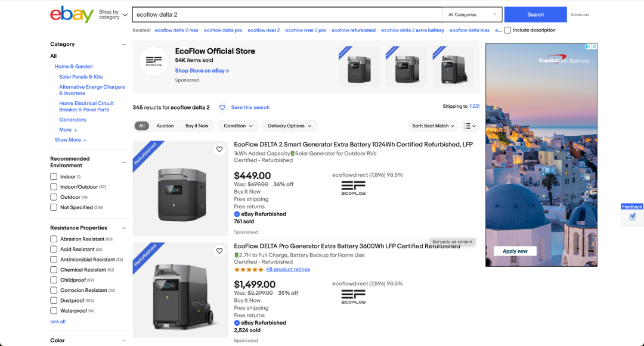Click the Save this search heart icon
644x346 pixels.
click(x=222, y=108)
